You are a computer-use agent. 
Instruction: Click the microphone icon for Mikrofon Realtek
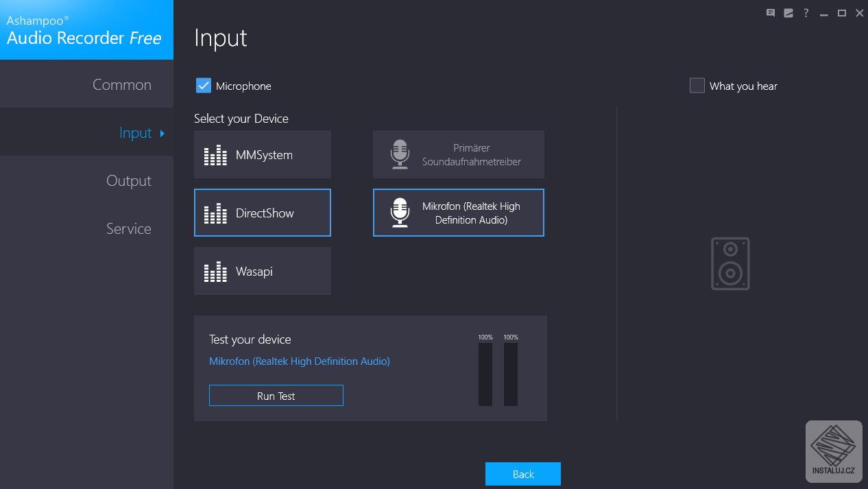(x=400, y=213)
